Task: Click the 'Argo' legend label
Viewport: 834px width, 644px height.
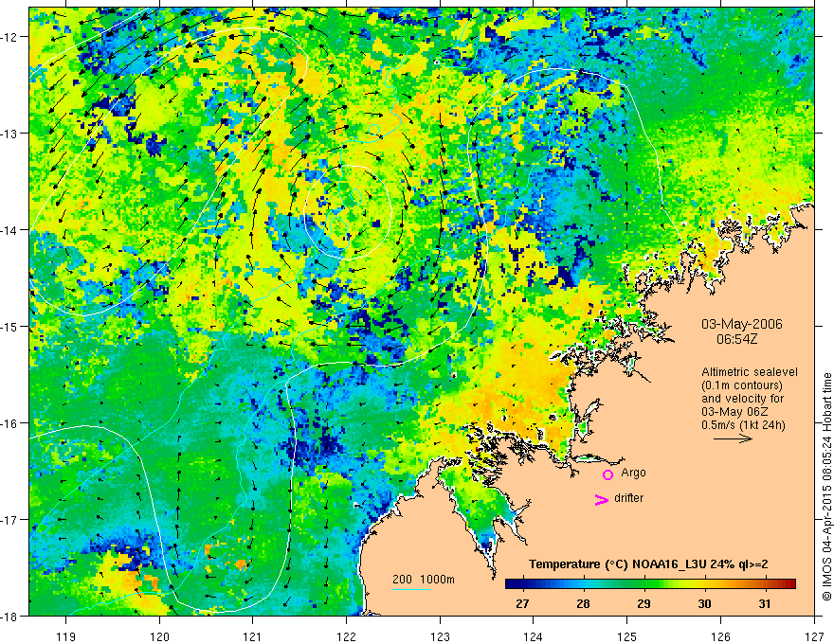Action: (x=633, y=473)
